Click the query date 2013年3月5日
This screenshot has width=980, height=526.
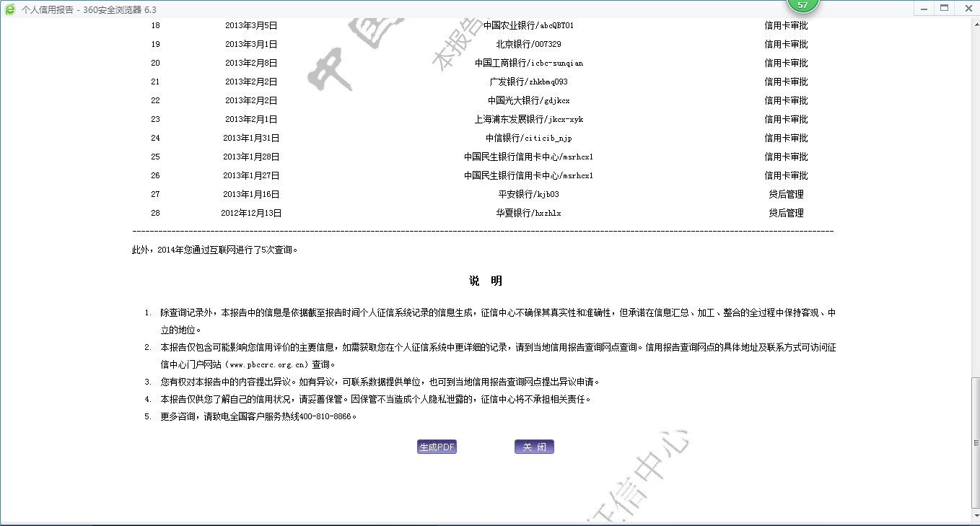[251, 25]
